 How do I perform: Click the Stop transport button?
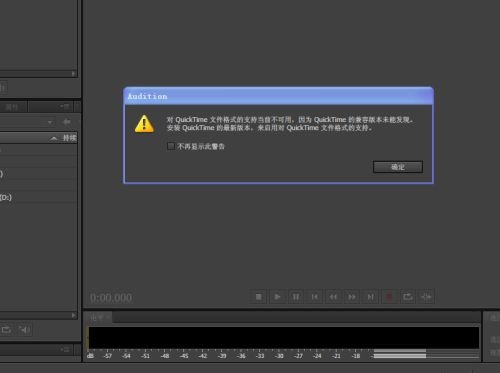point(259,297)
